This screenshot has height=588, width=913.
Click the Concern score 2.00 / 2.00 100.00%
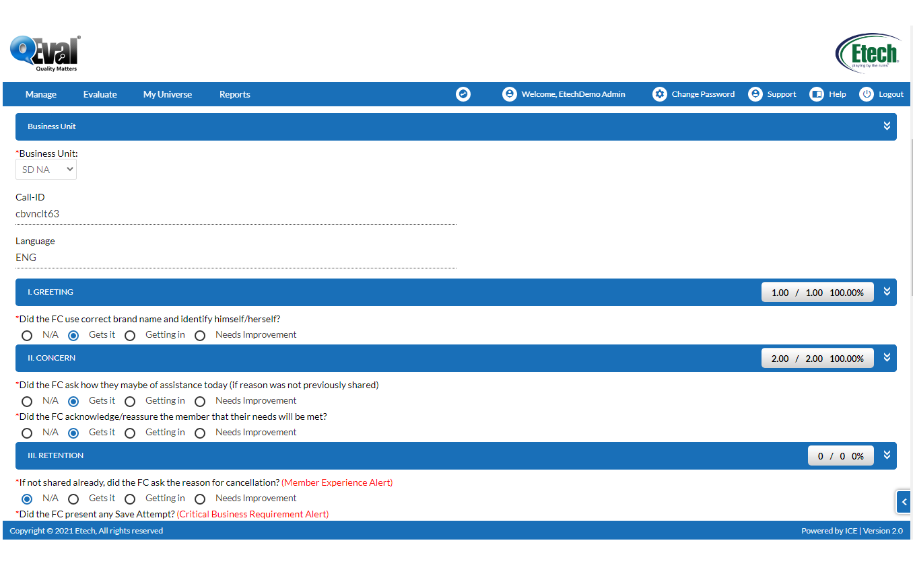pyautogui.click(x=817, y=358)
